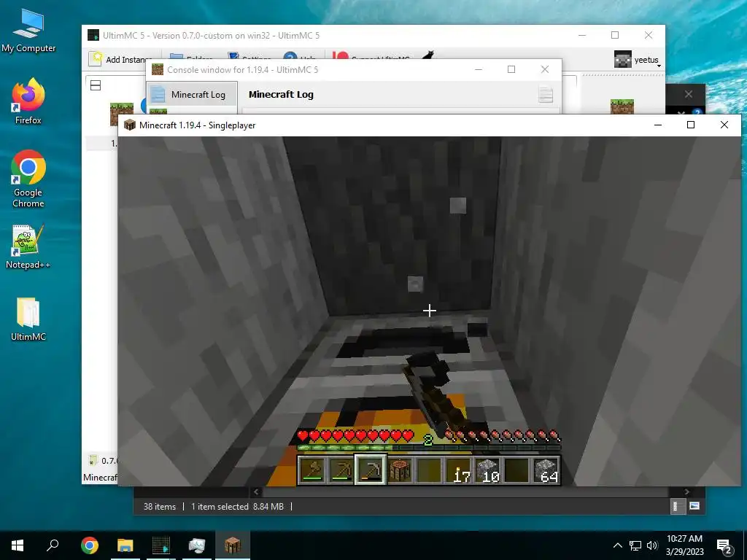Select the crafting table in the hotbar
The height and width of the screenshot is (560, 747).
400,470
